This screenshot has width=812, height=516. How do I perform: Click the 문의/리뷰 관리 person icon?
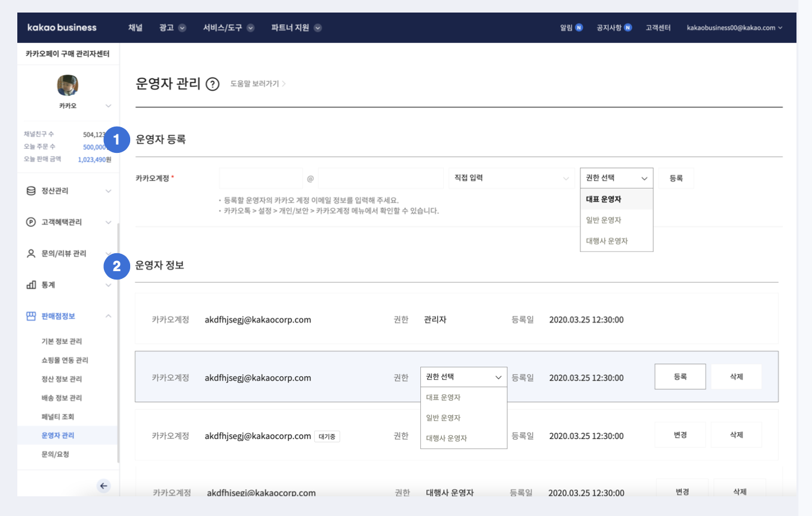tap(31, 254)
